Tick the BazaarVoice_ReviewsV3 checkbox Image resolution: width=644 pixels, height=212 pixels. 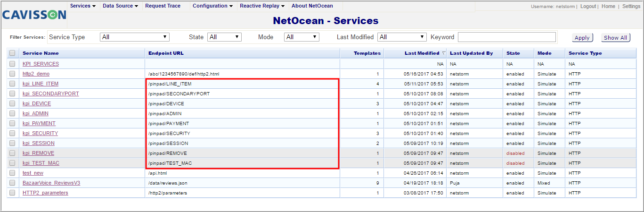point(12,183)
